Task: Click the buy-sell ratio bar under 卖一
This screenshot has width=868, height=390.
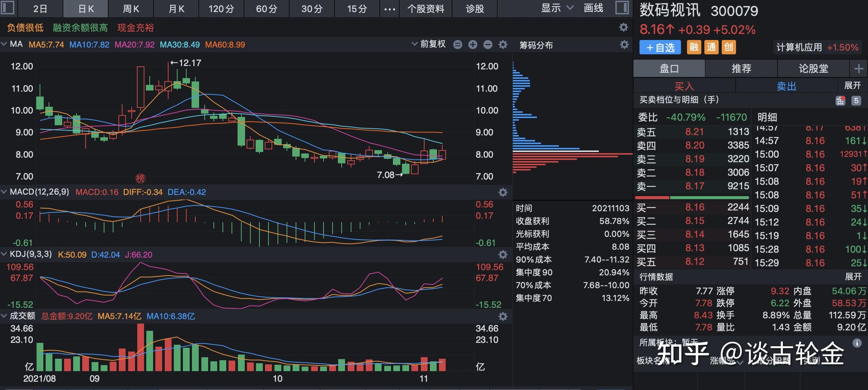Action: [692, 197]
